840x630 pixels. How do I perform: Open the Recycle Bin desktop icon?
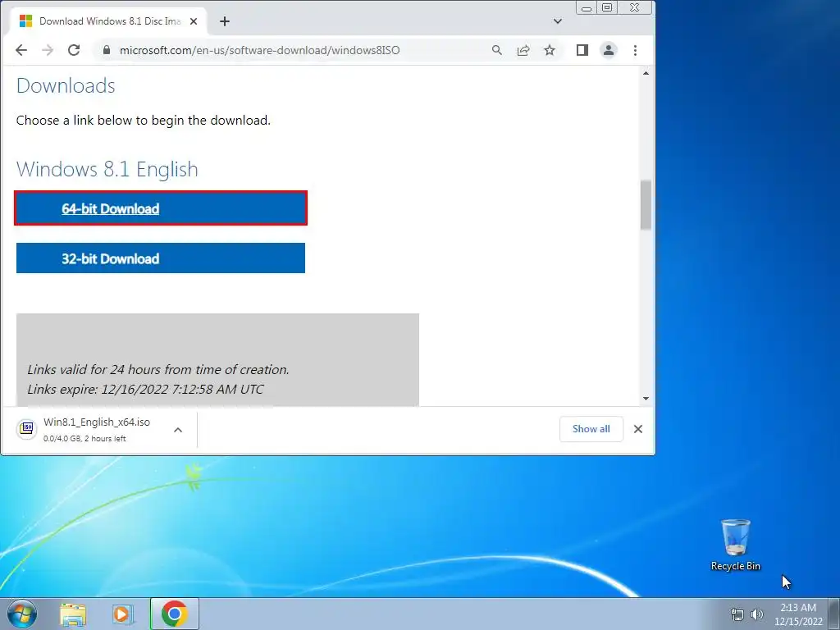[x=736, y=545]
